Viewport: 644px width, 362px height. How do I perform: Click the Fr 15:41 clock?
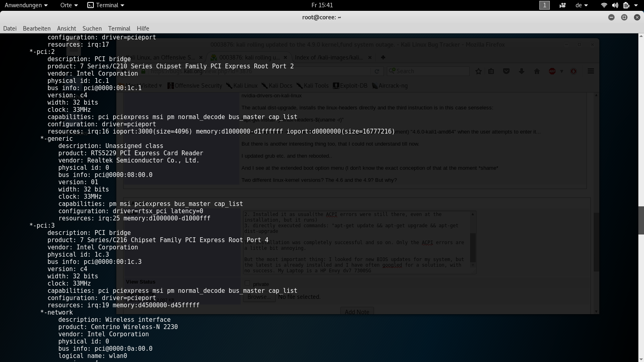tap(322, 5)
